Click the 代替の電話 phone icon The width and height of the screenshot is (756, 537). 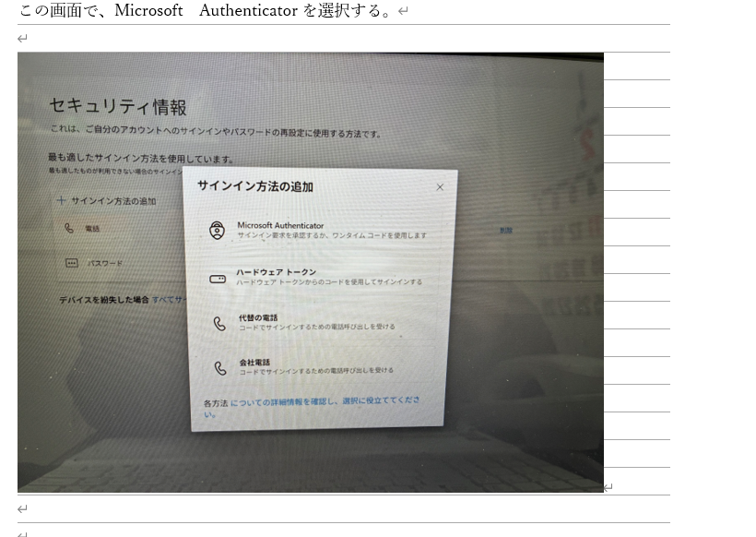click(219, 323)
